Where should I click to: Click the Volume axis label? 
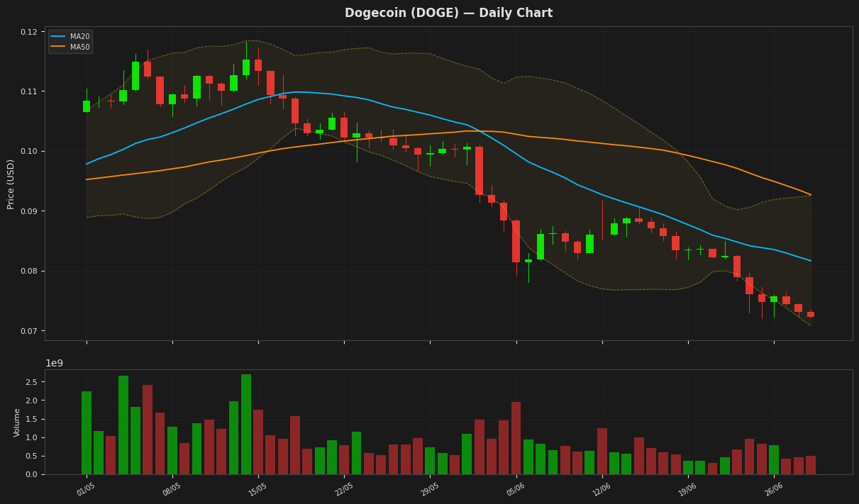(x=18, y=422)
